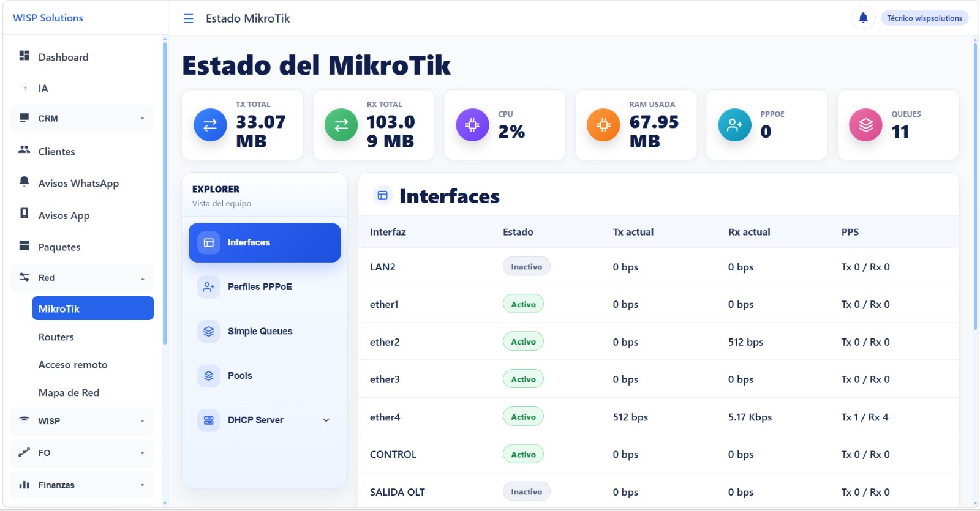Open the Técnico wispsolutions user badge

click(924, 18)
